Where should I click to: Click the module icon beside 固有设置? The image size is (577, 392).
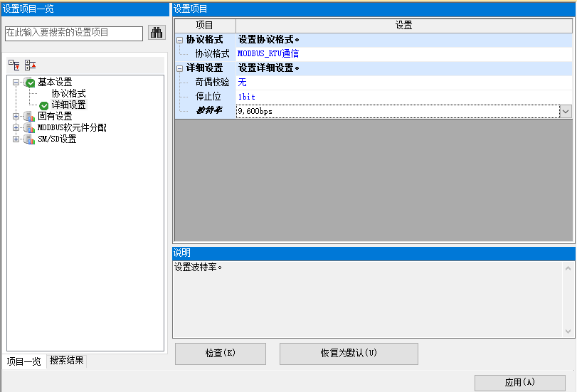tap(29, 117)
